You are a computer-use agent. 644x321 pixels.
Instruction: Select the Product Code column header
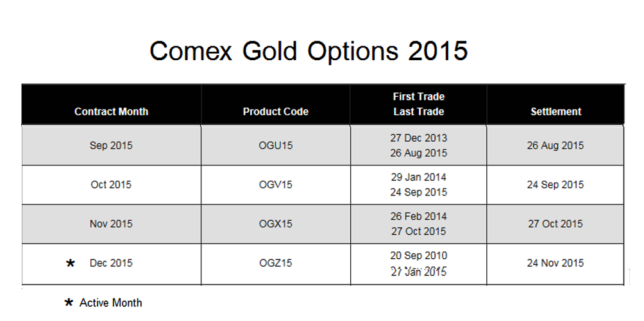pyautogui.click(x=276, y=111)
